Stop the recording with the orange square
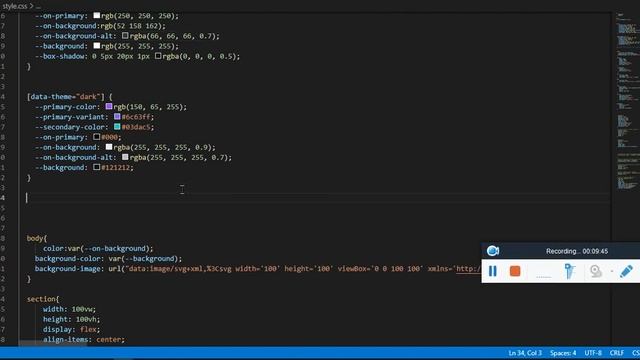Screen dimensions: 640x360 coord(515,271)
